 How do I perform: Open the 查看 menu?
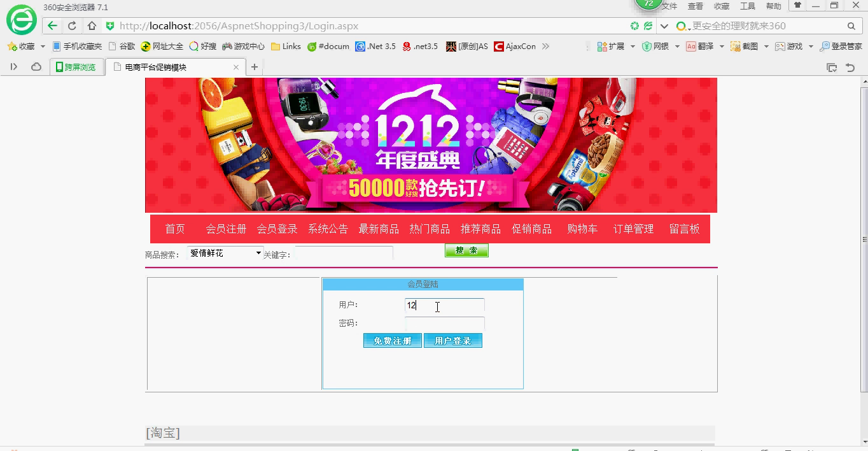pyautogui.click(x=695, y=6)
